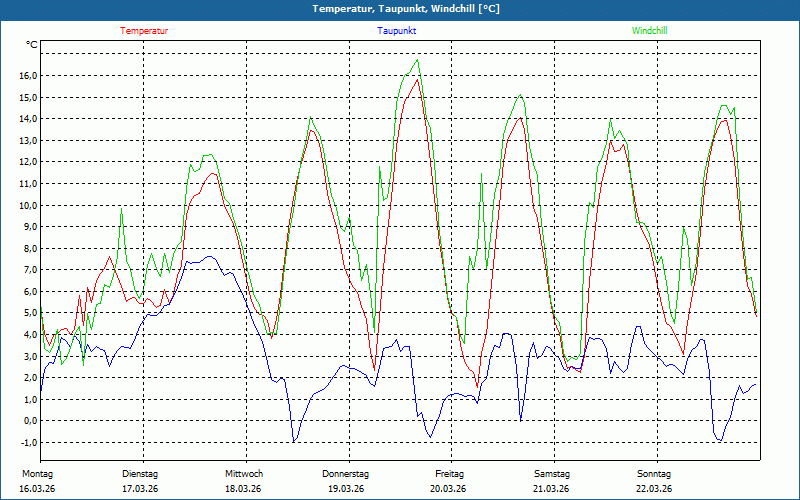Select the 'Mittwoch' day label
Viewport: 800px width, 500px height.
(x=243, y=473)
